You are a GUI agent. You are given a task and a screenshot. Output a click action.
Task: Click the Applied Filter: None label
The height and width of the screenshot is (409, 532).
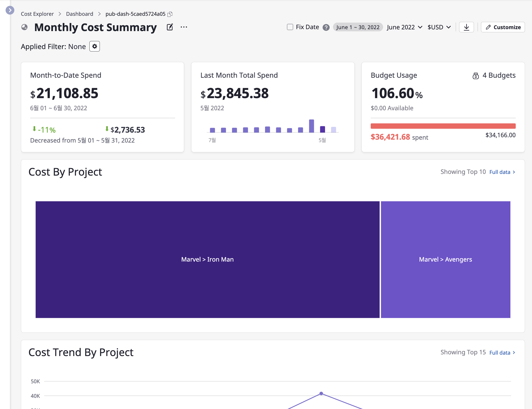[53, 46]
